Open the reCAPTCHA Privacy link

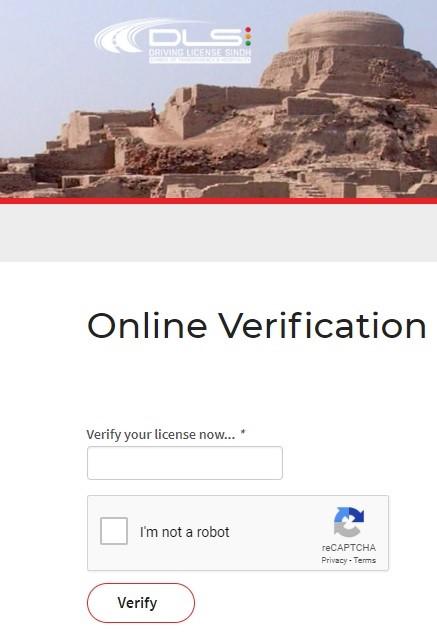pyautogui.click(x=334, y=560)
